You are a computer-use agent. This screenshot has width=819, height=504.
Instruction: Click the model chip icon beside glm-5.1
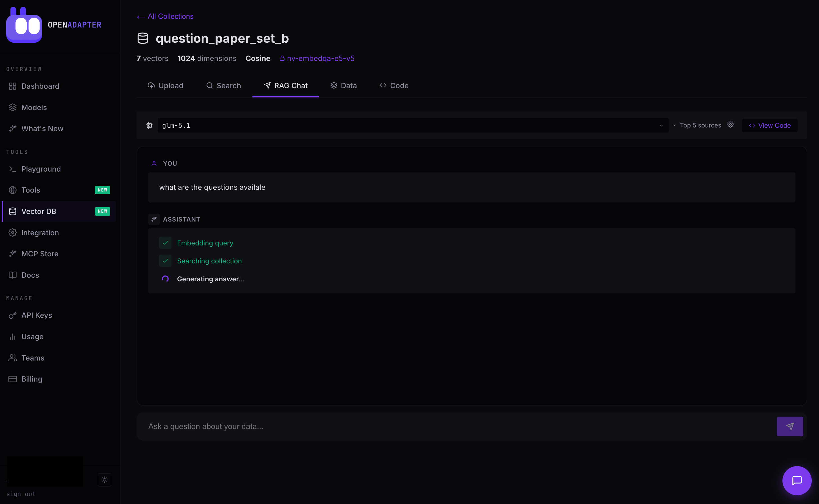[149, 125]
